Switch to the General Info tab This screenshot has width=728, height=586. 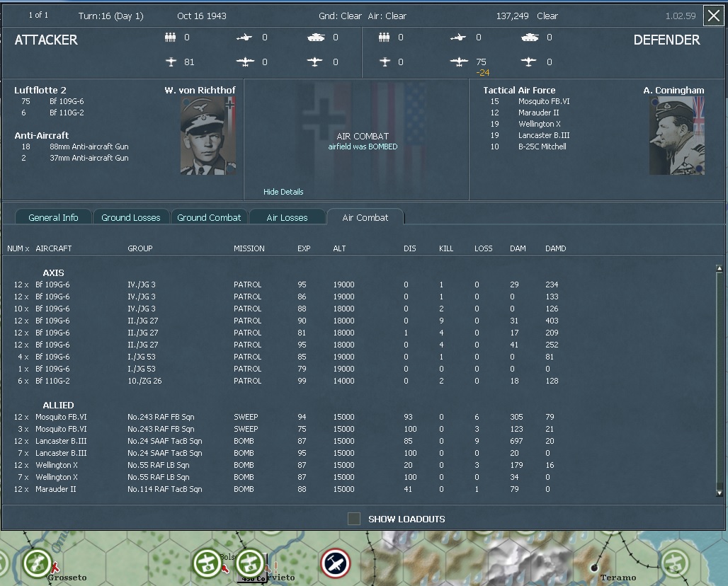pos(53,217)
